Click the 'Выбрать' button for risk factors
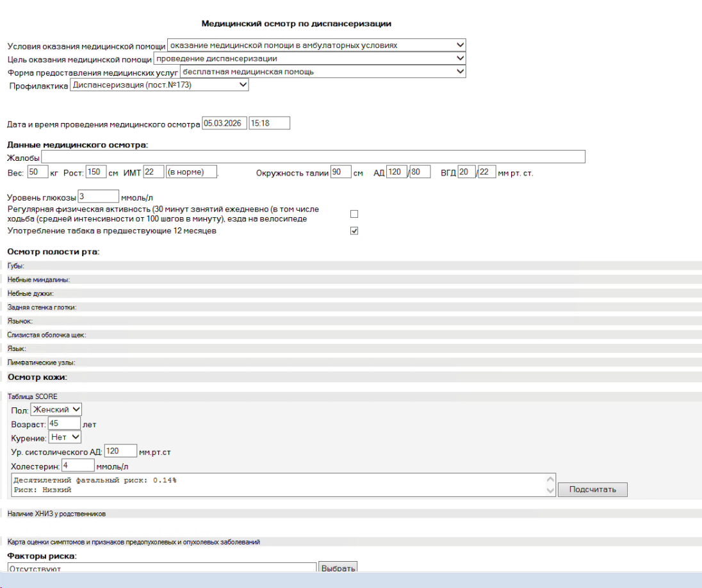This screenshot has width=702, height=588. click(337, 568)
